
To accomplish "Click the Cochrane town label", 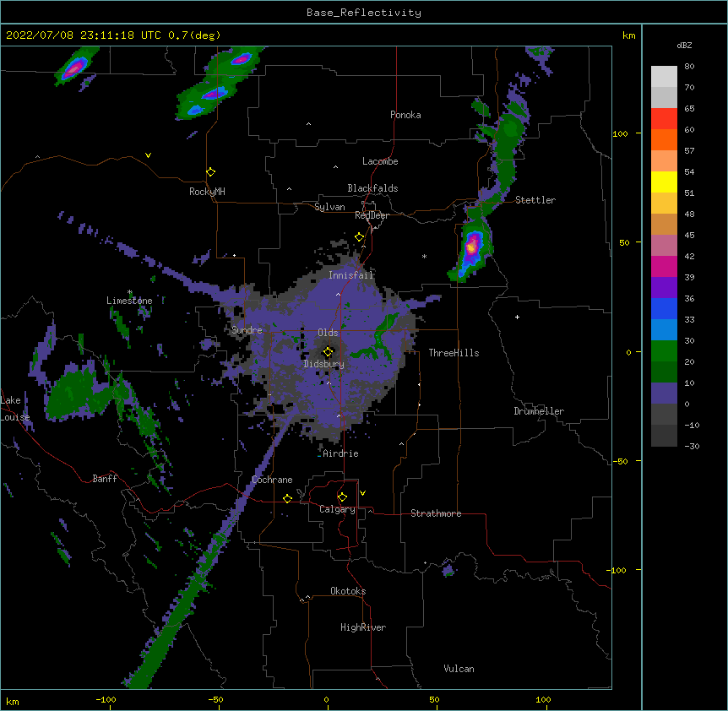I will click(272, 480).
